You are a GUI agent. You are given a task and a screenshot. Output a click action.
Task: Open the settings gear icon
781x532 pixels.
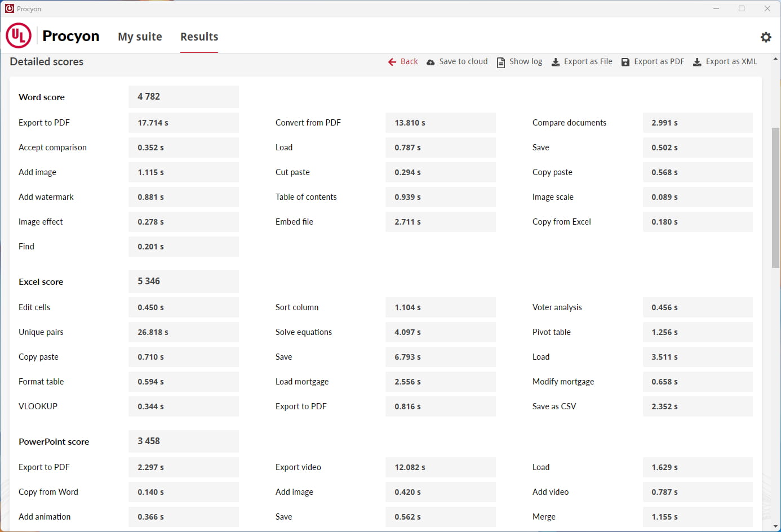pyautogui.click(x=766, y=37)
